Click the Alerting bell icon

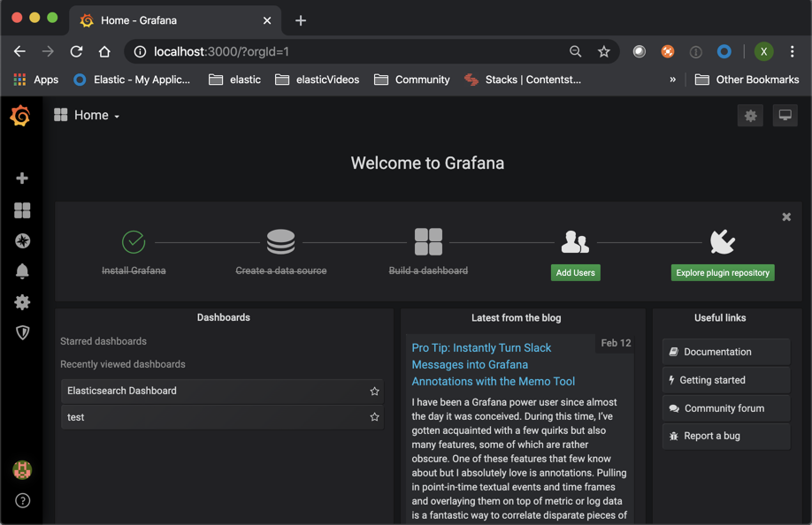point(22,271)
